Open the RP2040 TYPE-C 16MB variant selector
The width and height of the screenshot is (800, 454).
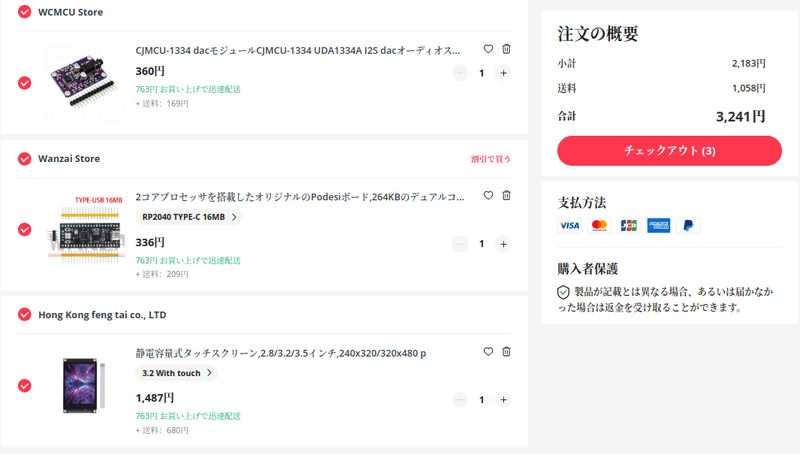tap(189, 217)
